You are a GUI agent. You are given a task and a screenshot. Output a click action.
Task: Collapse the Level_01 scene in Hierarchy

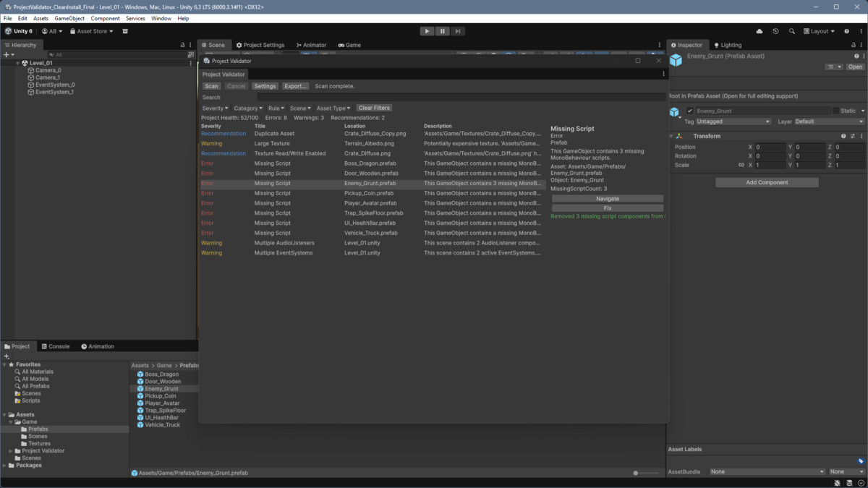click(17, 63)
